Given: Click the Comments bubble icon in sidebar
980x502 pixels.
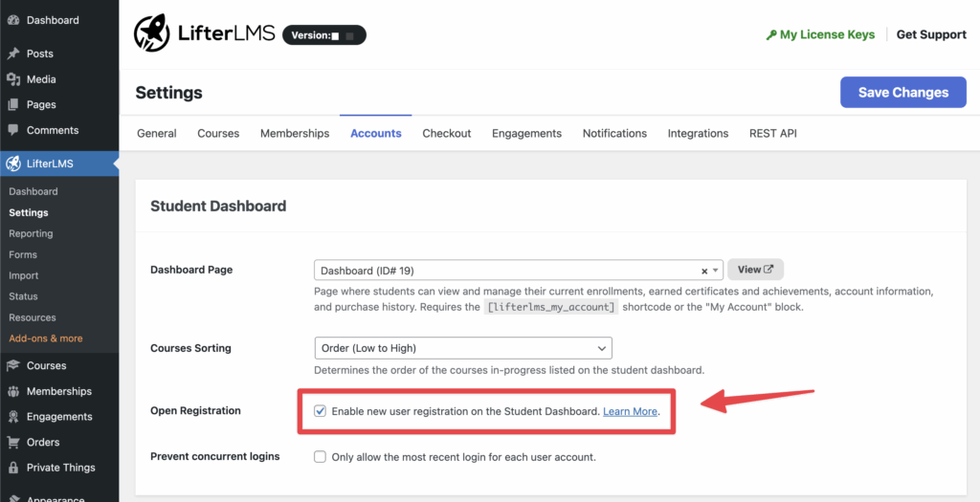Looking at the screenshot, I should [13, 130].
